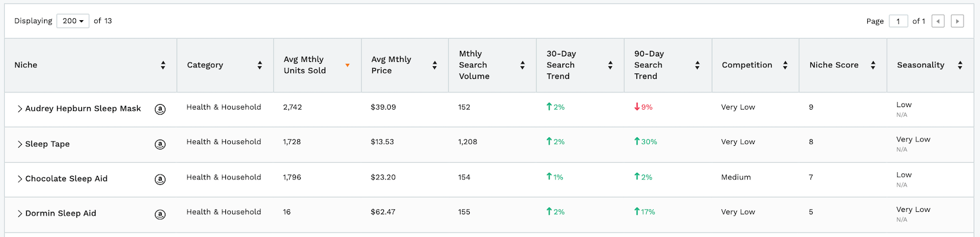
Task: Click the 17% 90-day trend value
Action: 644,212
